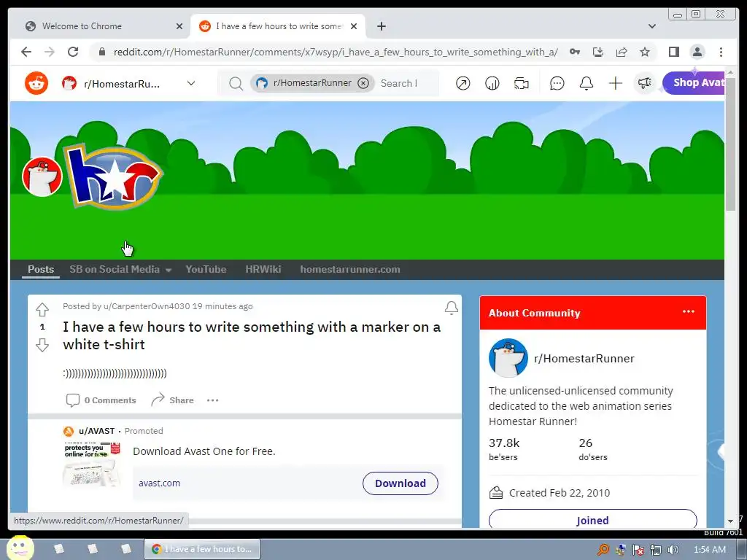Downvote the marker t-shirt post
This screenshot has width=747, height=560.
pos(42,345)
